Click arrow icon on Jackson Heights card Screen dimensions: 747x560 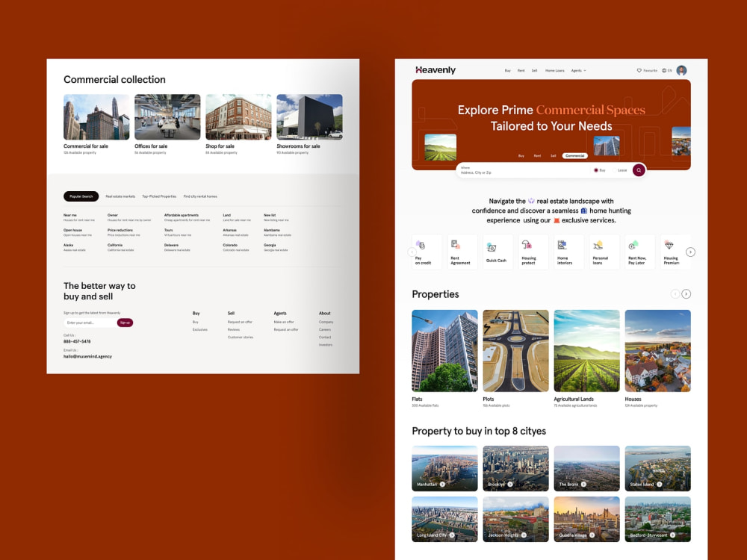point(524,535)
